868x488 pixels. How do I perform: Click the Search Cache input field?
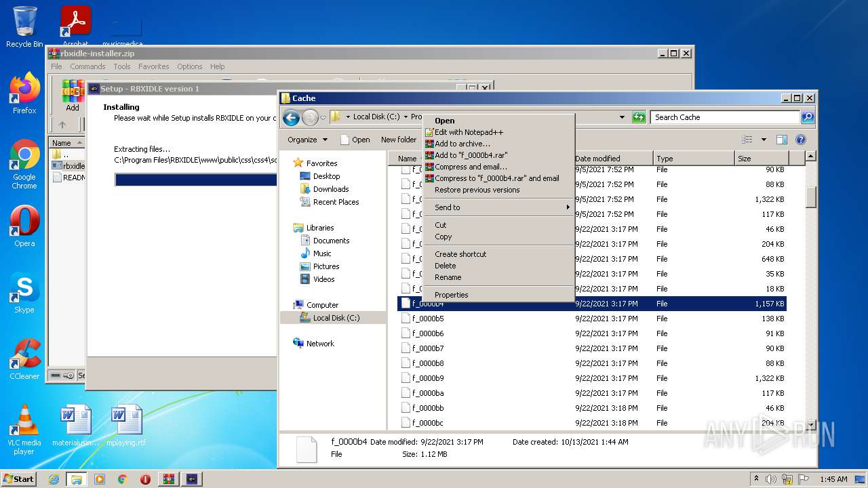[726, 117]
